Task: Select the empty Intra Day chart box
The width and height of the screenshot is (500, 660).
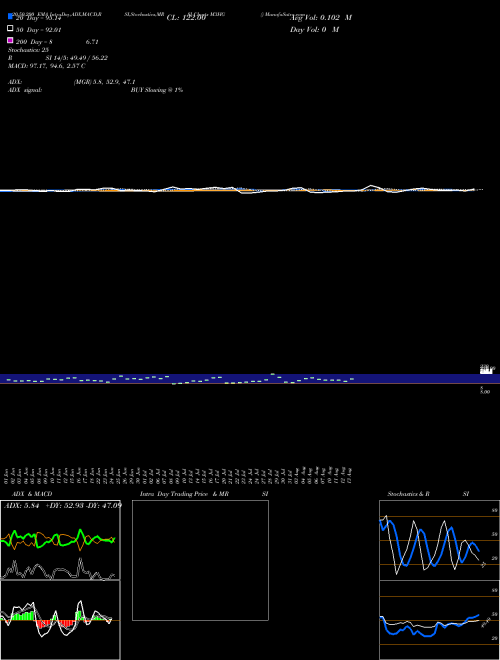Action: click(200, 560)
